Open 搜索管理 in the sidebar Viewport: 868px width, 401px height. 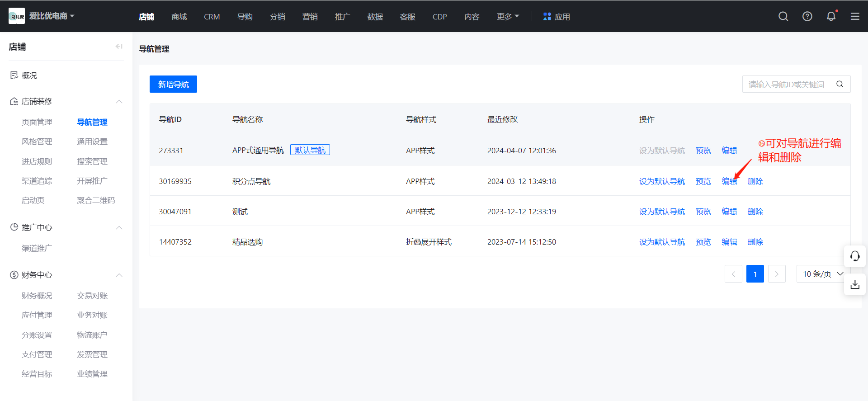(92, 161)
